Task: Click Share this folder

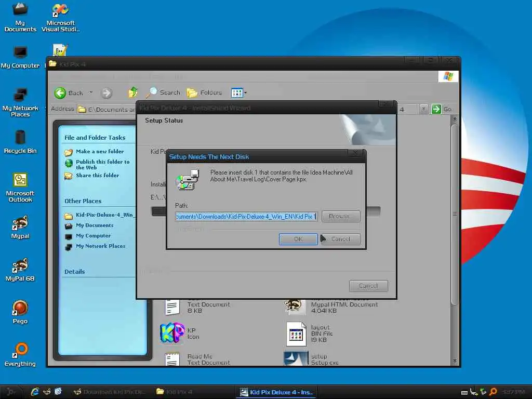Action: tap(97, 176)
